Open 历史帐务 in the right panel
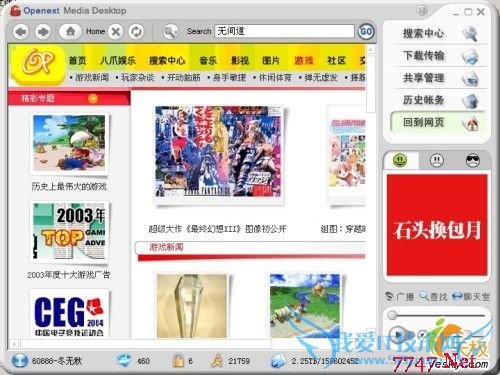Viewport: 500px width, 375px height. click(423, 100)
